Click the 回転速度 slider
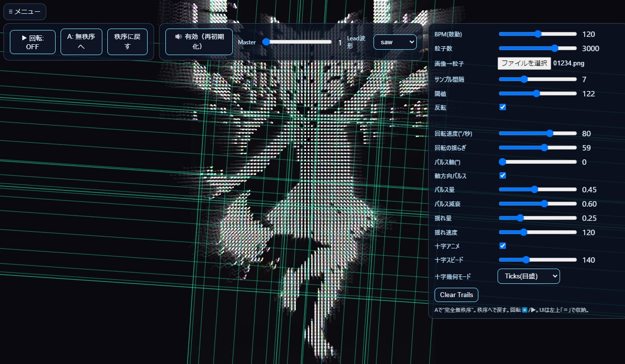Viewport: 625px width, 364px height. 537,133
